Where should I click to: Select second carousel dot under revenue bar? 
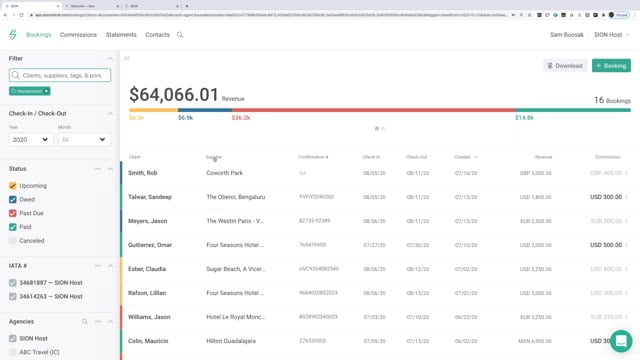point(383,129)
